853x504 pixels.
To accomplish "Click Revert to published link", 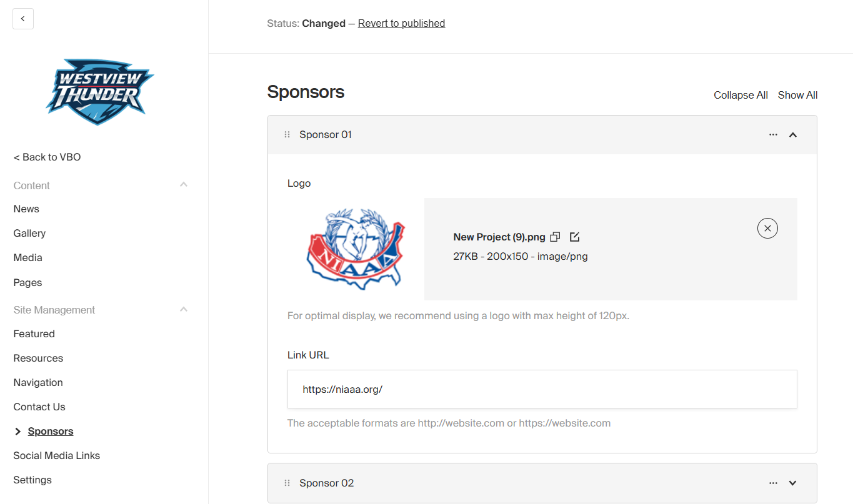I will point(401,24).
